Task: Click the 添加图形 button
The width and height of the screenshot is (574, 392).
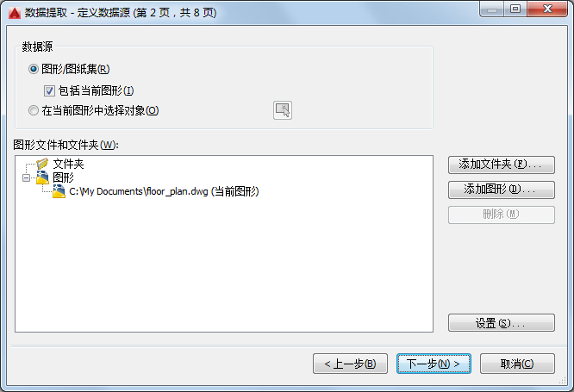Action: (501, 190)
